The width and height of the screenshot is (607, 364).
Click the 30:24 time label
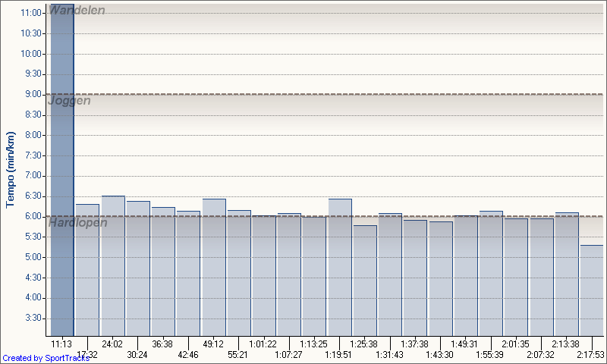coord(137,355)
